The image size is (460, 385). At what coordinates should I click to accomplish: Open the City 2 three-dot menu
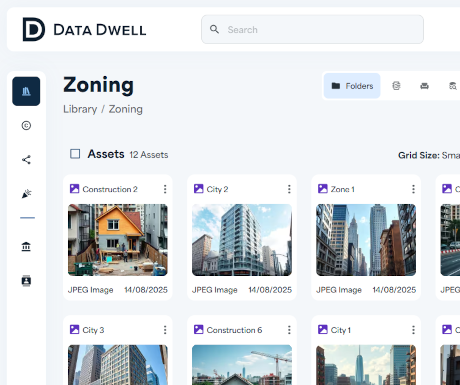289,189
